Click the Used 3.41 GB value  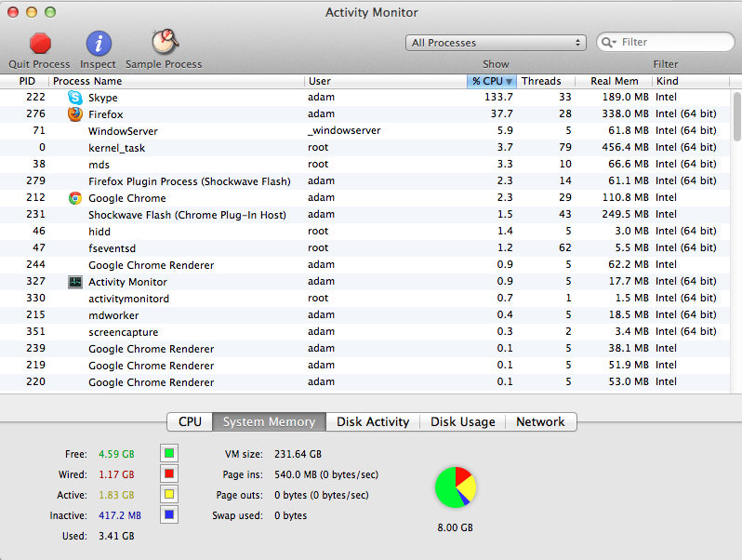pyautogui.click(x=116, y=536)
